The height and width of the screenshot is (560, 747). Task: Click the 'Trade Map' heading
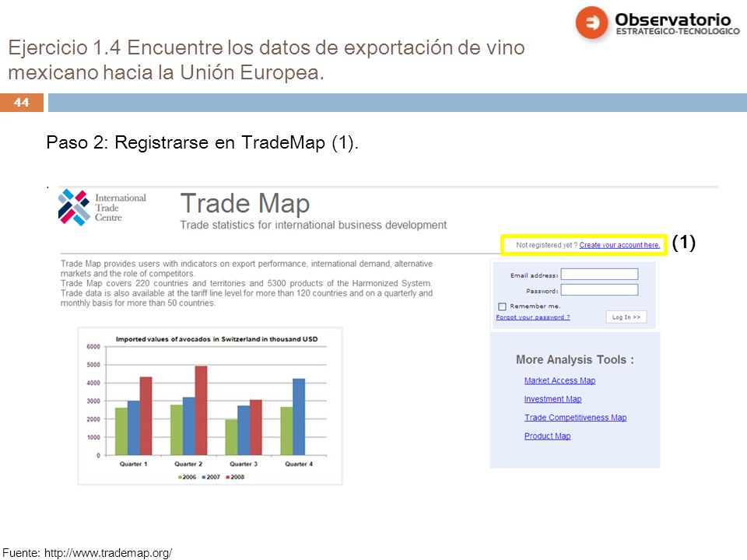click(245, 203)
